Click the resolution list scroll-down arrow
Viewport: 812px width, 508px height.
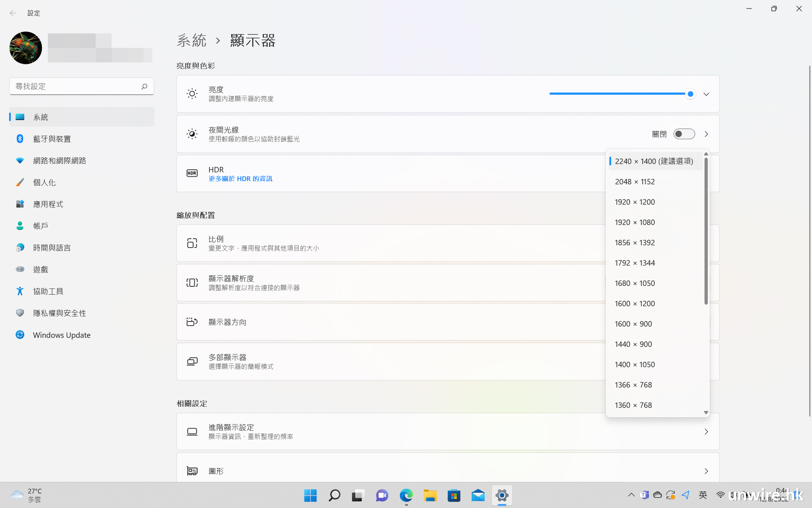[706, 412]
